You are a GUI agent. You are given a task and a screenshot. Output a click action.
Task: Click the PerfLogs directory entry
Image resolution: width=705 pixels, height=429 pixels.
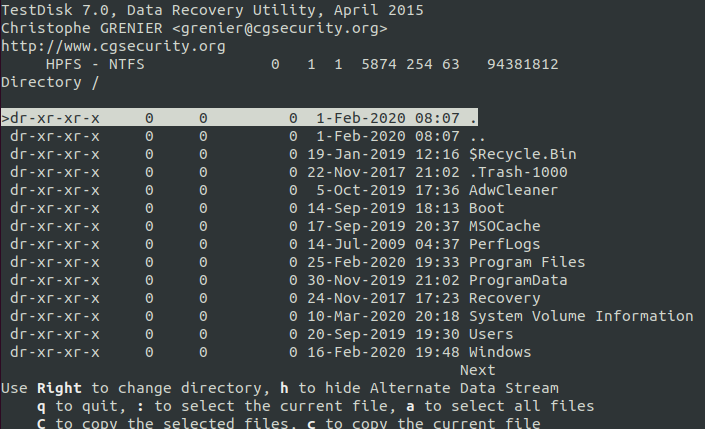(x=504, y=244)
